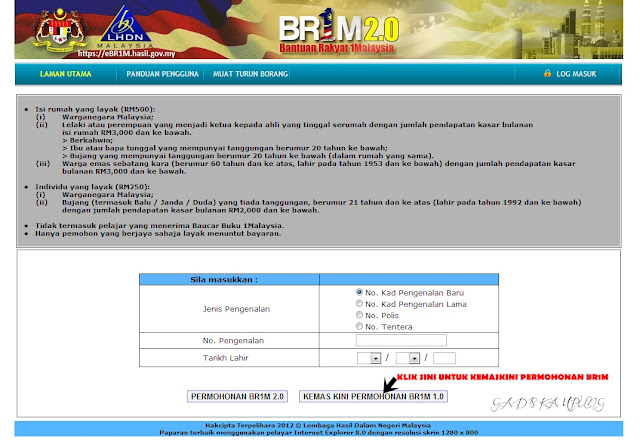Click the 'Jenis Pengenalan' label
The height and width of the screenshot is (443, 640).
click(236, 309)
